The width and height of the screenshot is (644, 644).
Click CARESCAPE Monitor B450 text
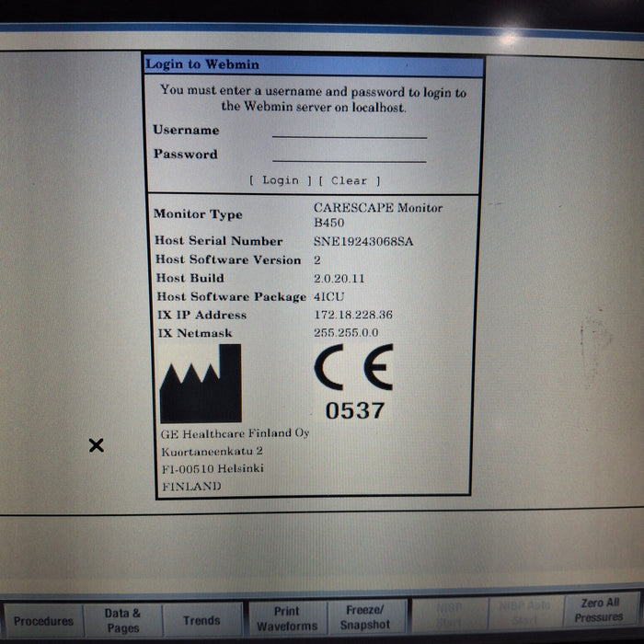378,214
